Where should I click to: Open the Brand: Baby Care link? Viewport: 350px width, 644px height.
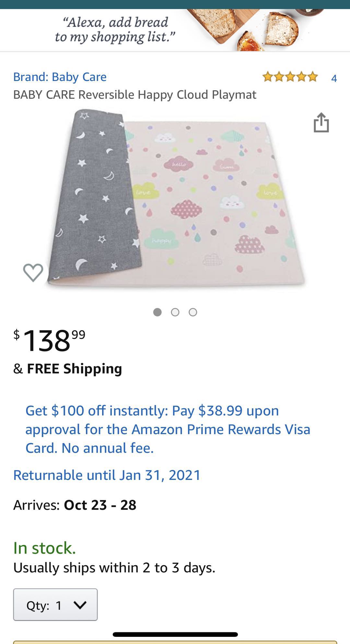60,77
